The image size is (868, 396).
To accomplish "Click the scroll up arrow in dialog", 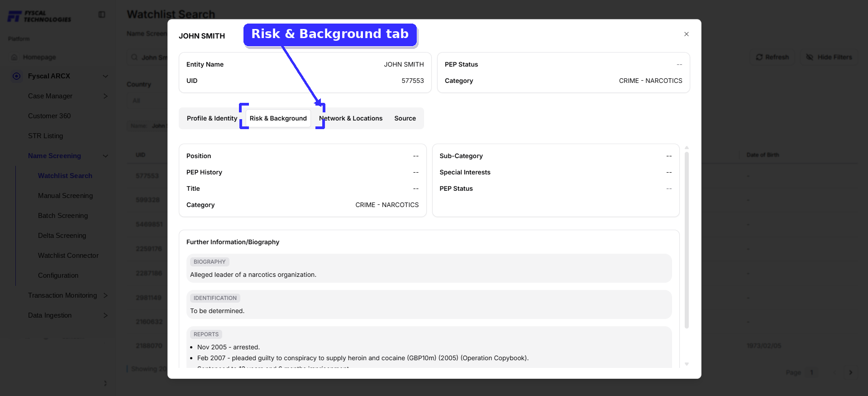I will pyautogui.click(x=687, y=148).
